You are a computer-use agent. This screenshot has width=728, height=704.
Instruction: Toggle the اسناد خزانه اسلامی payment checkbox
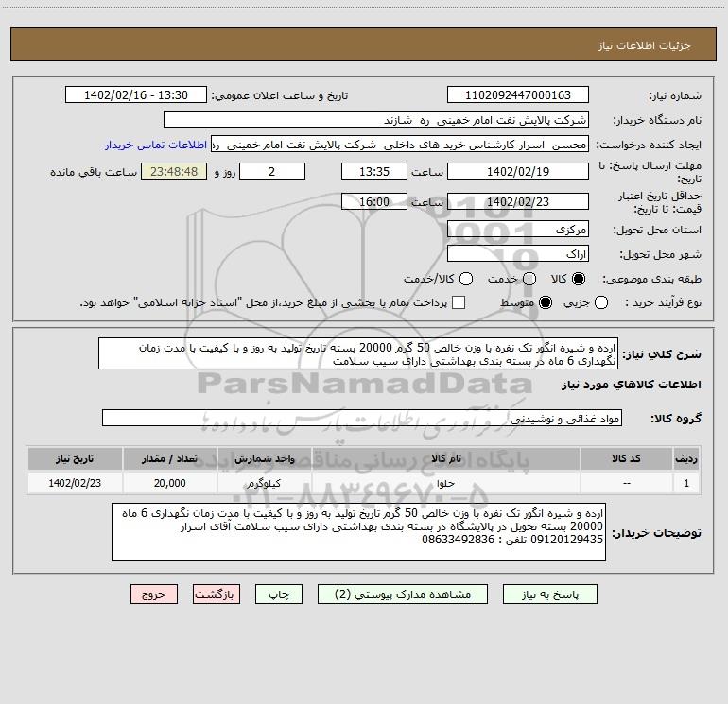(459, 302)
